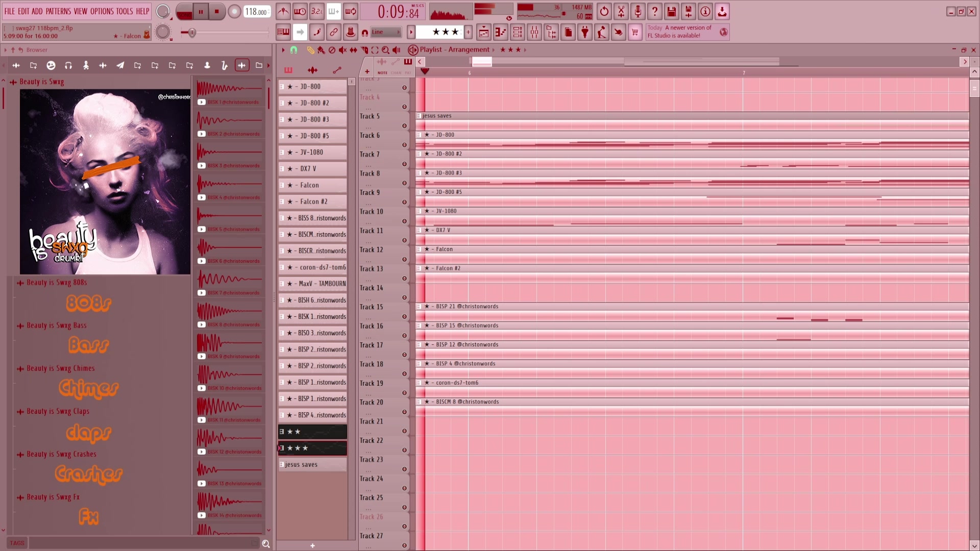Collapse the Beauty is Swxg folder
Screen dimensions: 980x551
41,82
